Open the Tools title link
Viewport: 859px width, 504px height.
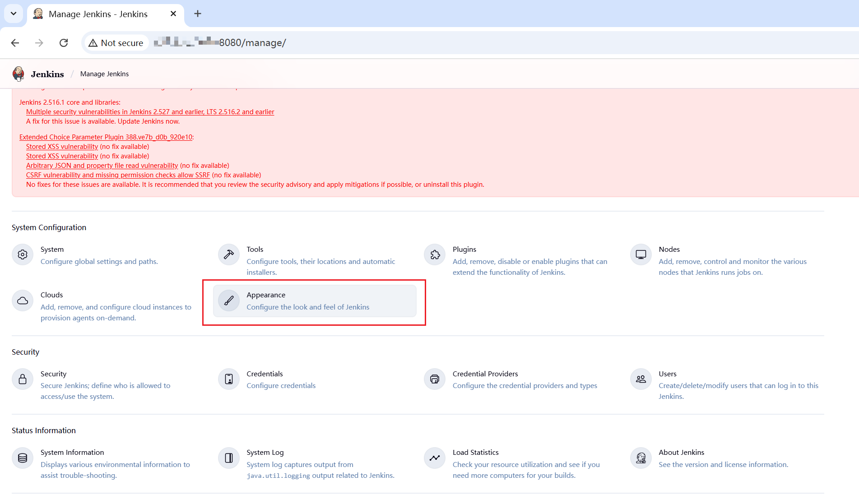coord(255,249)
